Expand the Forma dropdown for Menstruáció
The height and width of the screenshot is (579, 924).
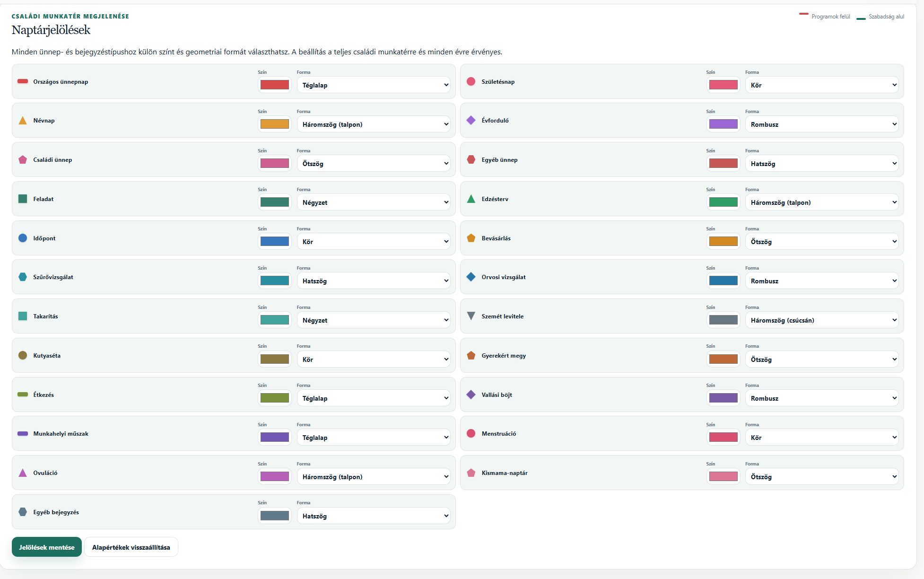[822, 438]
